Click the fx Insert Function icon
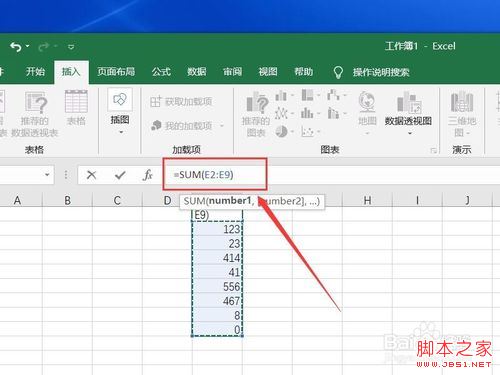 click(147, 175)
